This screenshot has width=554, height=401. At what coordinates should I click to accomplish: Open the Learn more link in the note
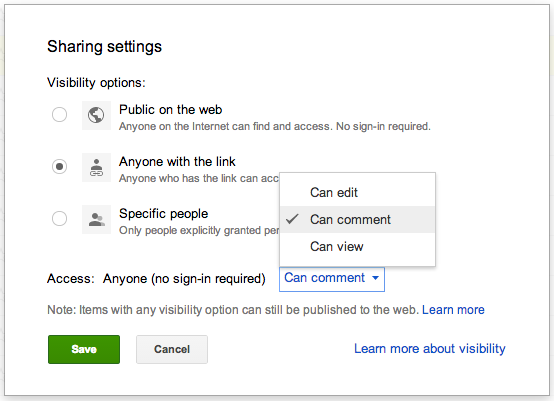pos(453,309)
